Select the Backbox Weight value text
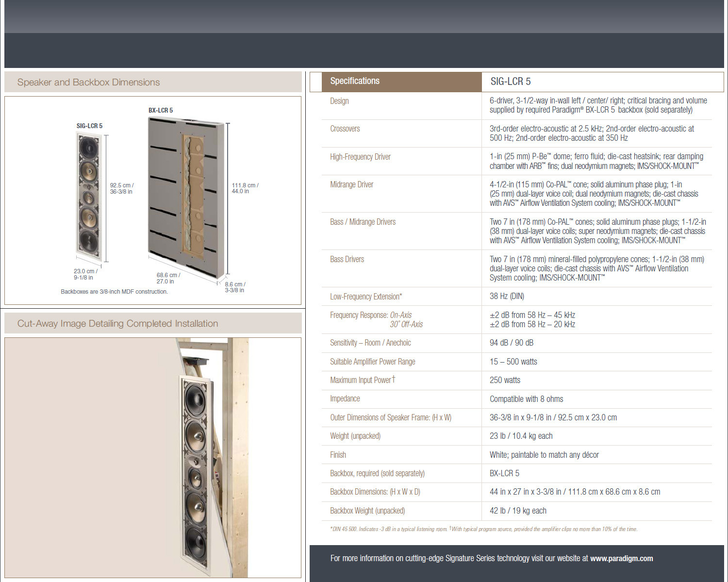Screen dimensions: 728x582 point(518,511)
